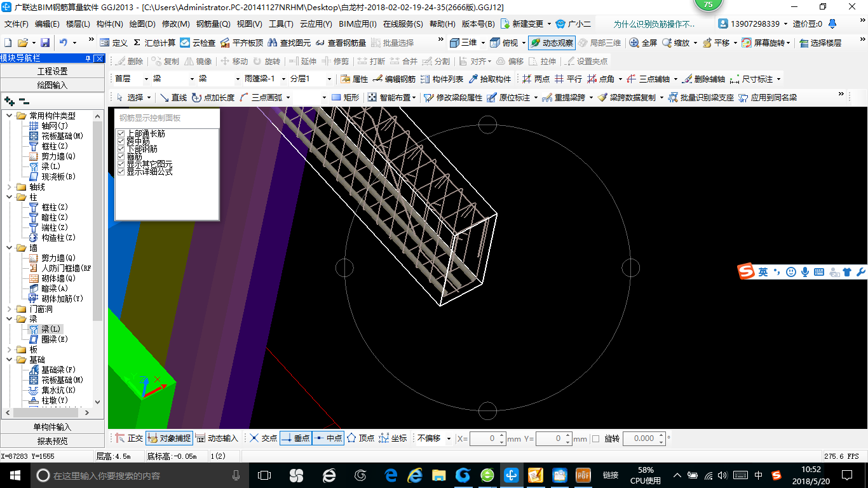The image size is (868, 488).
Task: Enable the 旋转 rotation checkbox
Action: click(x=595, y=438)
